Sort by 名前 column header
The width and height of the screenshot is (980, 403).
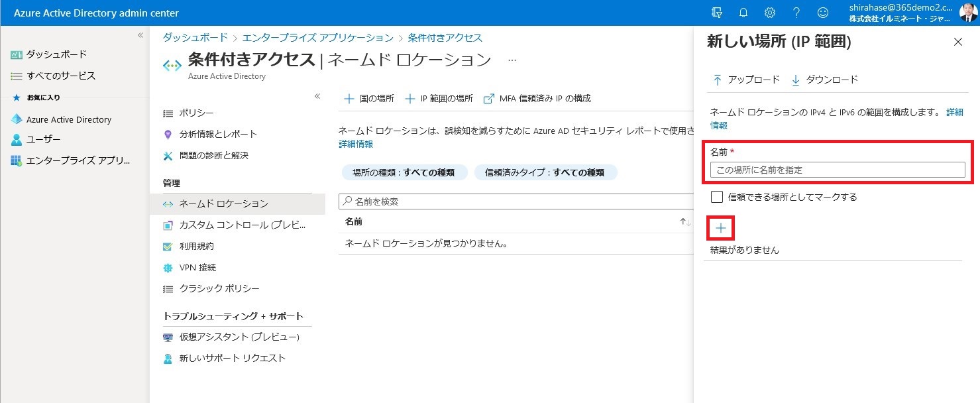tap(354, 222)
